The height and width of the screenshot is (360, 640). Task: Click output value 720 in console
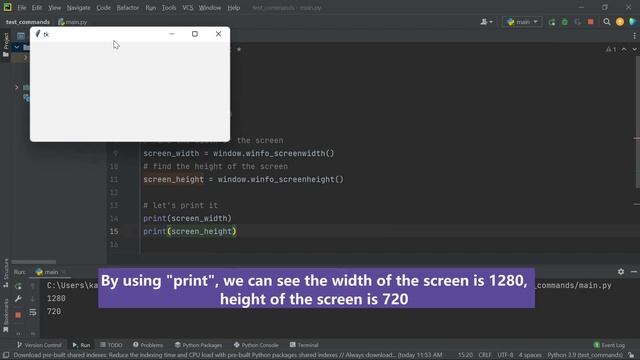[54, 311]
